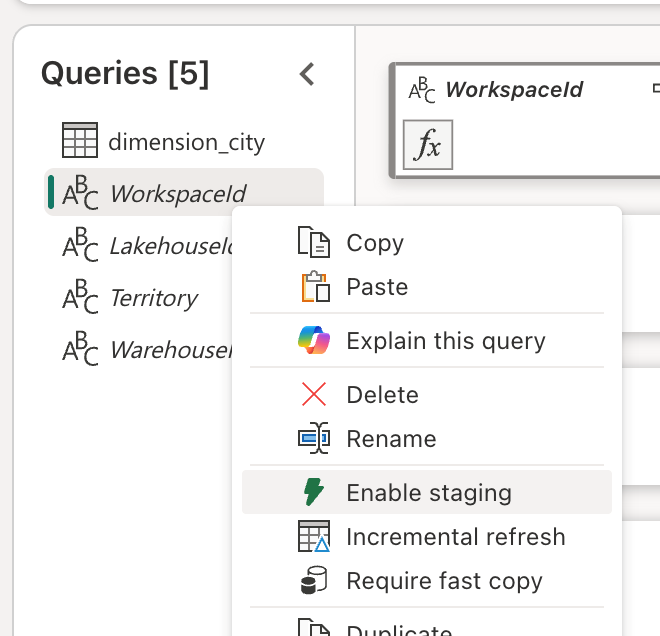This screenshot has height=636, width=660.
Task: Click the Paste clipboard icon
Action: [315, 287]
